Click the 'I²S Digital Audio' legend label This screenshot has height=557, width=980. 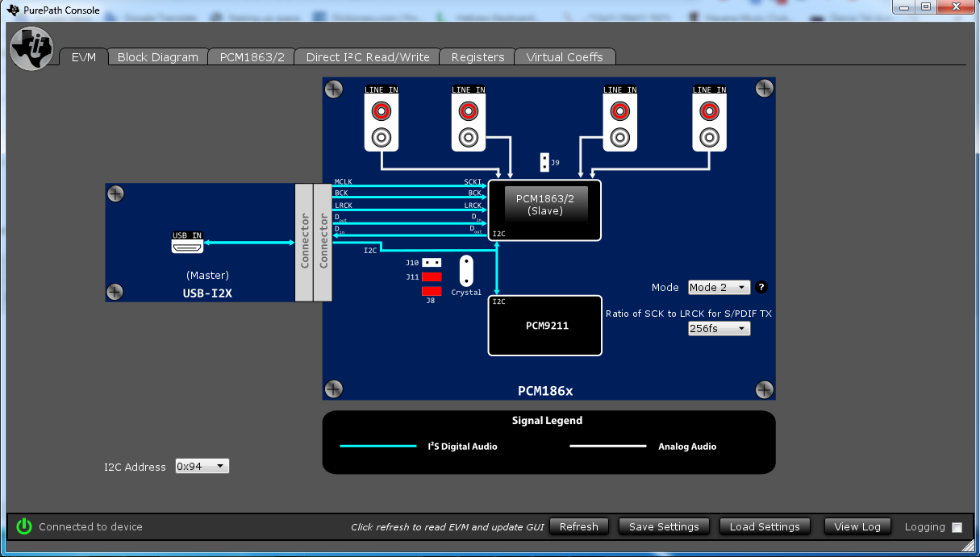click(x=462, y=447)
